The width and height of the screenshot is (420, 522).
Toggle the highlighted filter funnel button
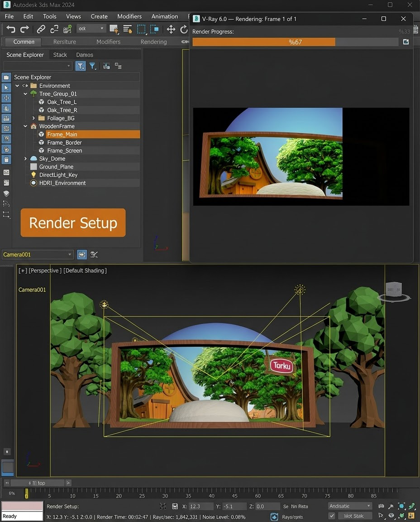(x=80, y=66)
